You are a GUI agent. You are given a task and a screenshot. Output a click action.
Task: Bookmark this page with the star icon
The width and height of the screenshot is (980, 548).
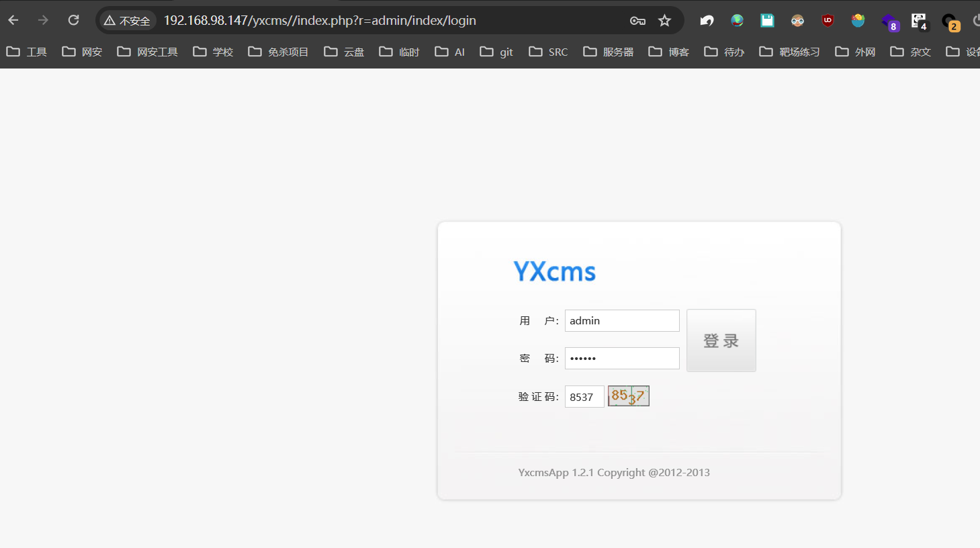click(x=664, y=21)
